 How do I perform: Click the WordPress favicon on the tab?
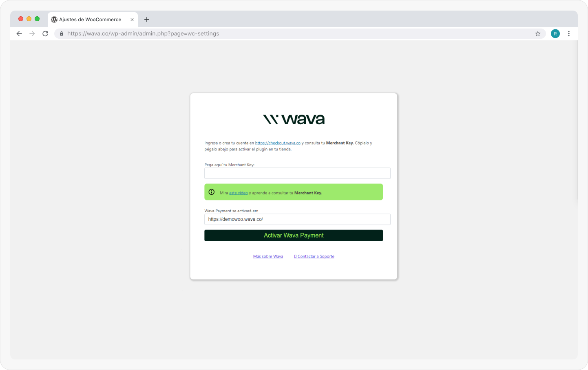click(x=54, y=20)
